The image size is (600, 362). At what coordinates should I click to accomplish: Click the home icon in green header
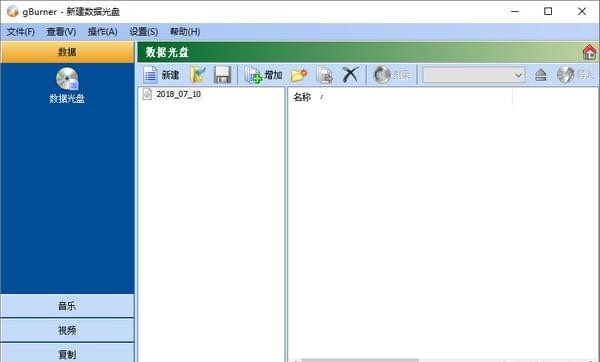pos(589,52)
